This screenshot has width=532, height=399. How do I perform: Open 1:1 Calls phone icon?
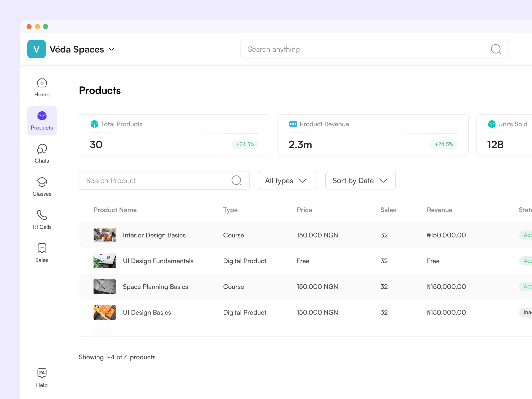[x=42, y=215]
